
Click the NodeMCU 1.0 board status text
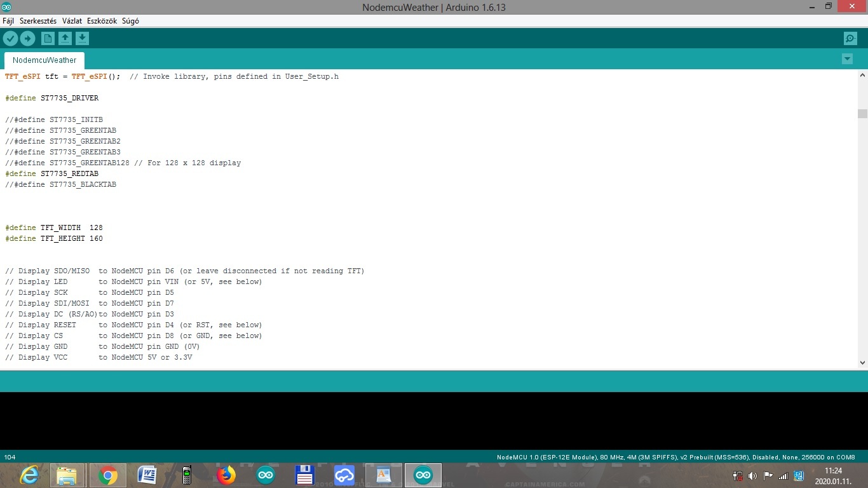(x=675, y=457)
